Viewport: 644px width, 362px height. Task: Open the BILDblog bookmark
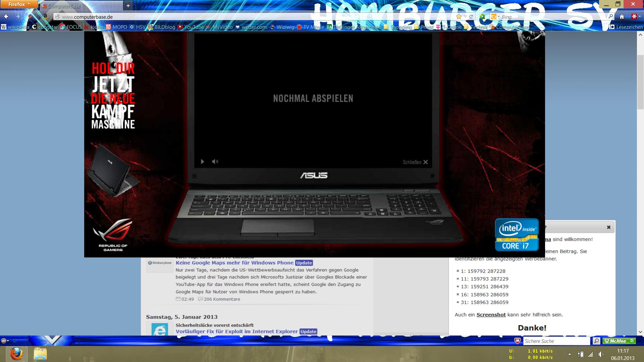pos(161,27)
